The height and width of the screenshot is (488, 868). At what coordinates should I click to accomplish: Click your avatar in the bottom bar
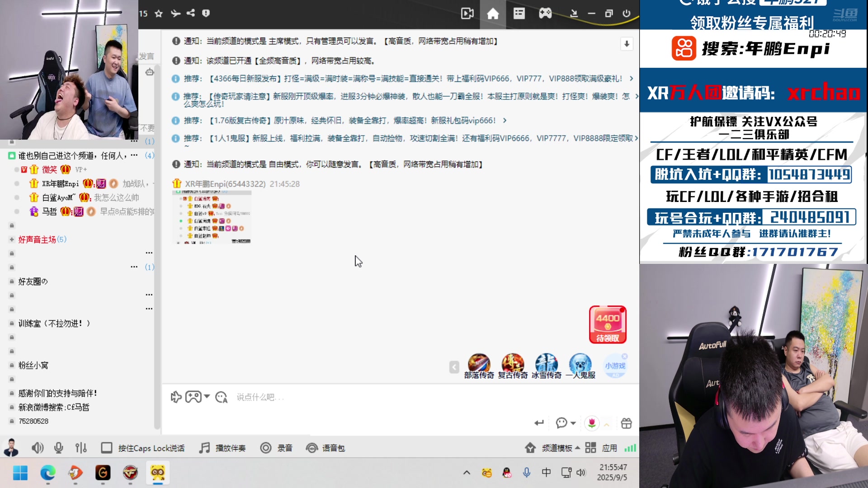[x=11, y=448]
